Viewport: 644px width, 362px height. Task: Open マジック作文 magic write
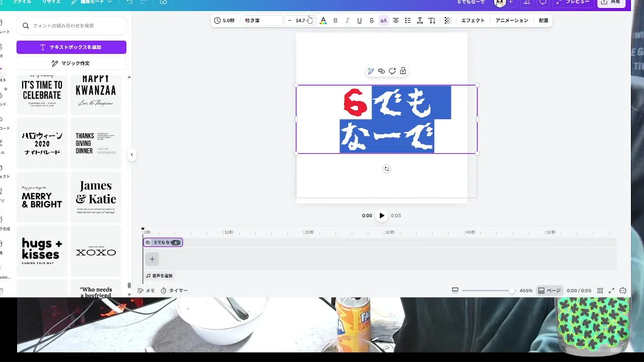coord(71,63)
